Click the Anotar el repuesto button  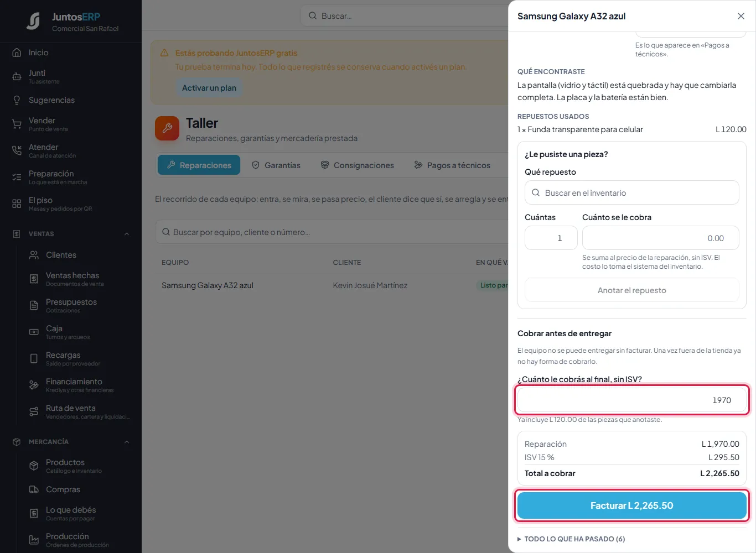tap(632, 290)
